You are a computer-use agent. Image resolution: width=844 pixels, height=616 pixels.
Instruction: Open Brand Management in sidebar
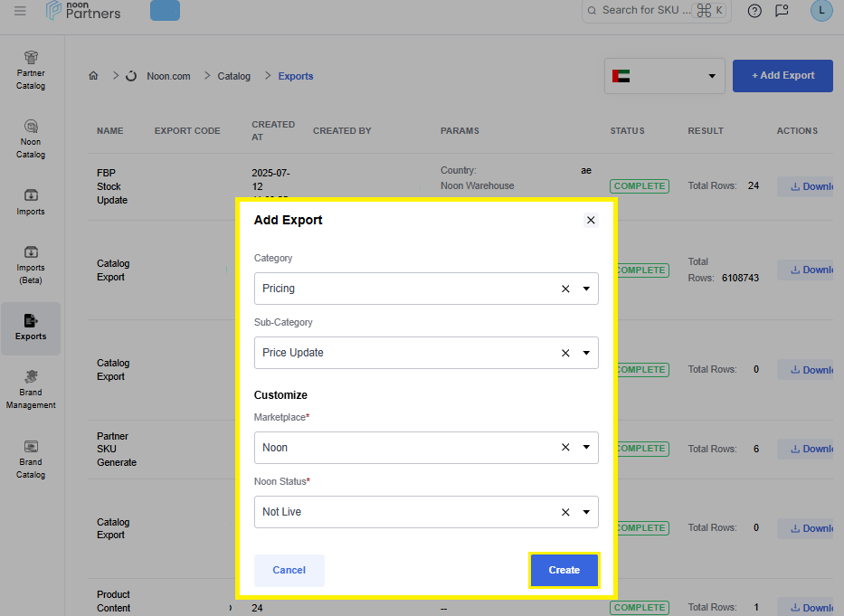coord(31,390)
